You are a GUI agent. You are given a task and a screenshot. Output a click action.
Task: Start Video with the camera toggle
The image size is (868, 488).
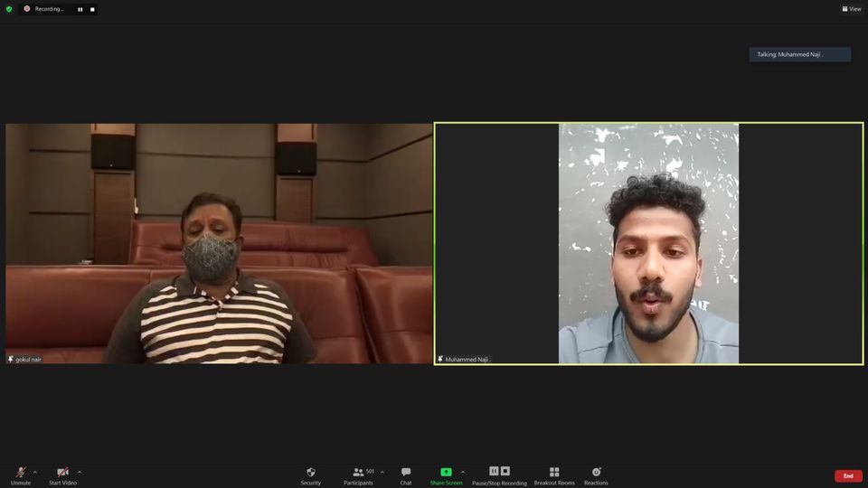coord(62,475)
